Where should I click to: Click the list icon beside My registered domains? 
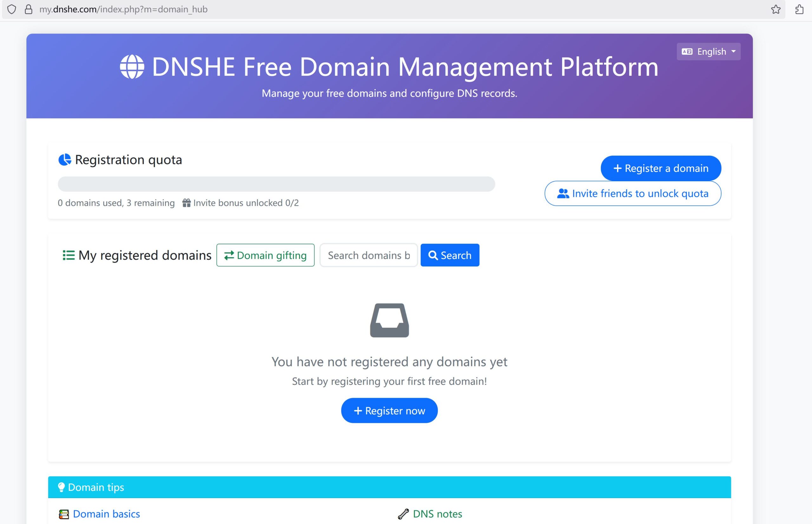[68, 255]
